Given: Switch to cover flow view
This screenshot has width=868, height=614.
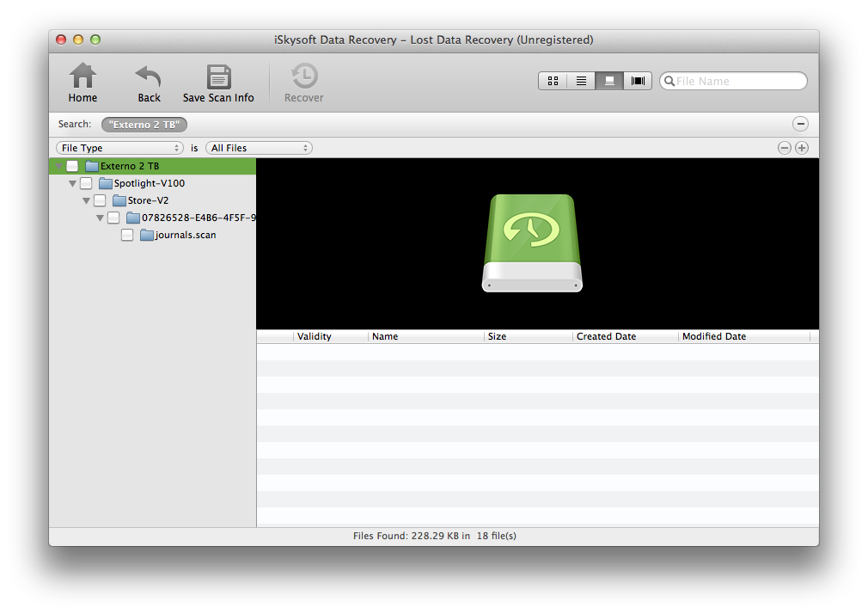Looking at the screenshot, I should (x=638, y=81).
